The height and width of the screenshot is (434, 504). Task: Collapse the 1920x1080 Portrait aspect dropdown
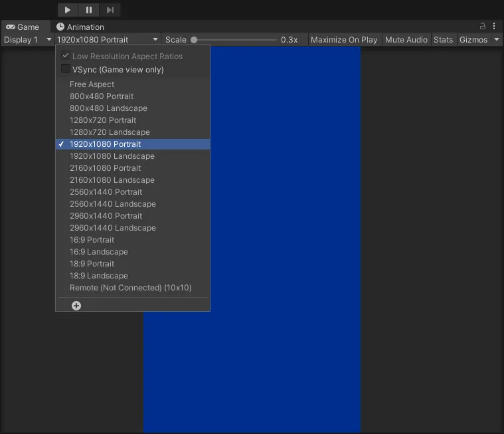pyautogui.click(x=108, y=40)
